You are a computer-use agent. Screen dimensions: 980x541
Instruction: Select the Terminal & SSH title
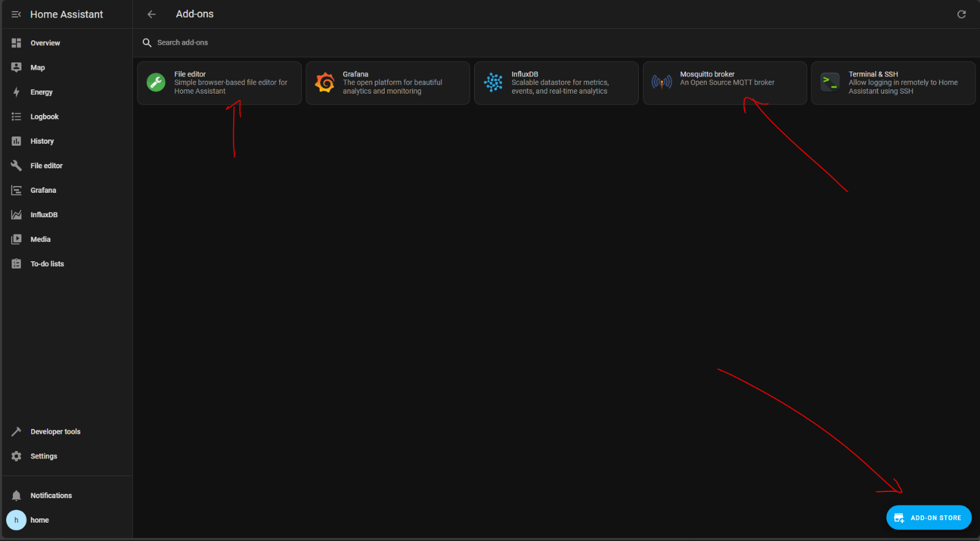[x=873, y=74]
